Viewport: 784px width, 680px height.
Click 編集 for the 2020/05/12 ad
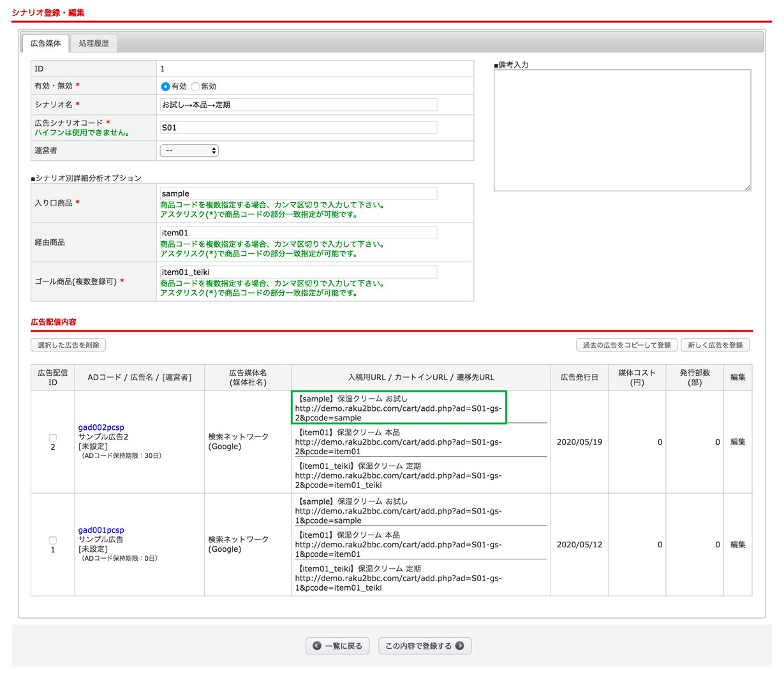(737, 545)
